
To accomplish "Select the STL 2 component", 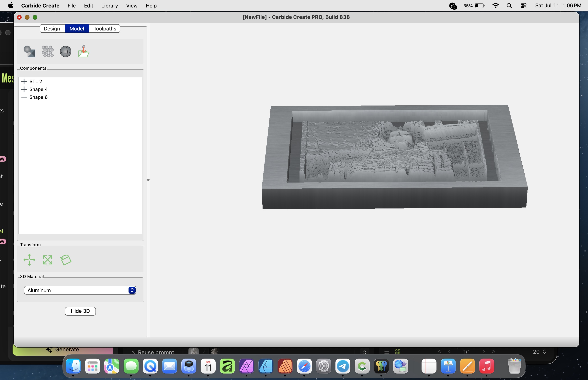I will 36,81.
